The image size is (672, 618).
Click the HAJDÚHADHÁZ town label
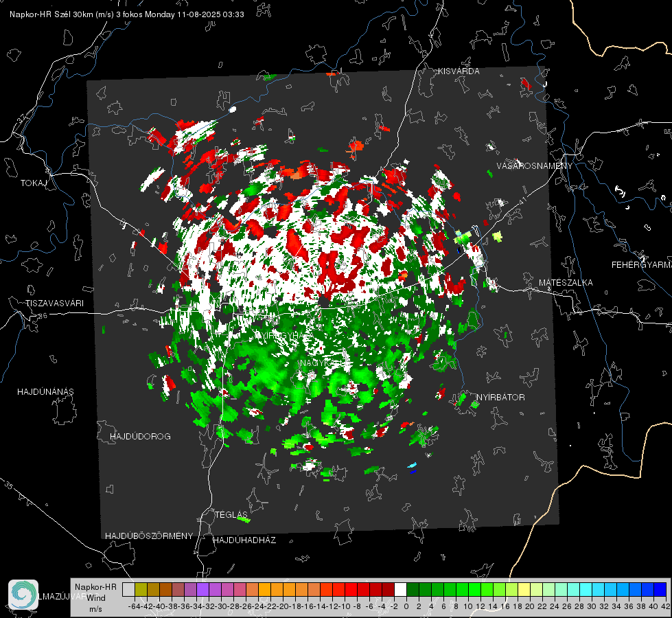[244, 540]
